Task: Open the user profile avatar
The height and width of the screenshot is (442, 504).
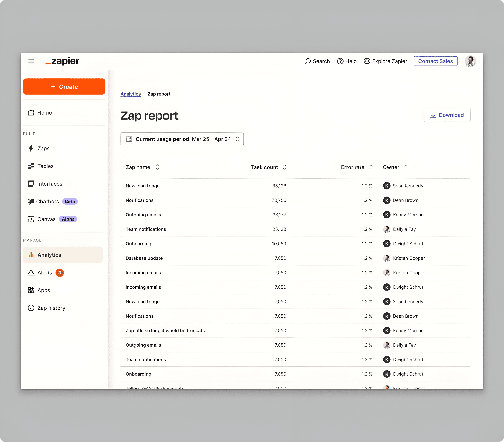Action: [470, 61]
